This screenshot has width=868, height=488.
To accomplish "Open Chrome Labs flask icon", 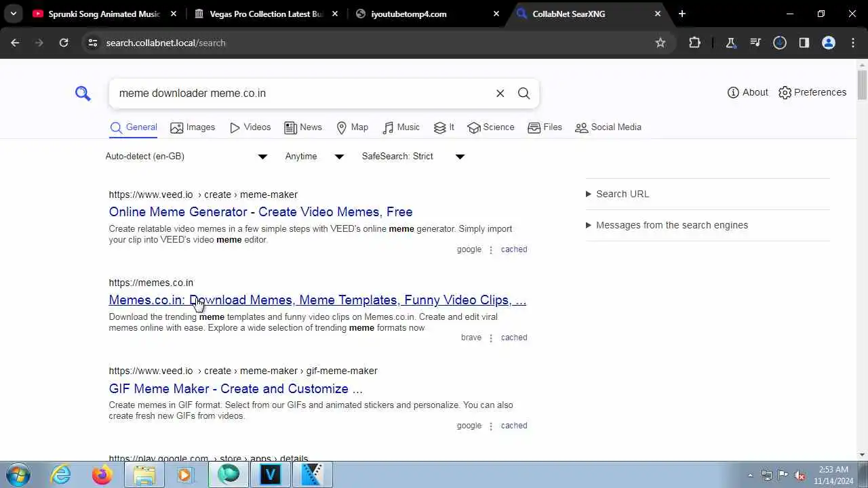I will [x=731, y=43].
